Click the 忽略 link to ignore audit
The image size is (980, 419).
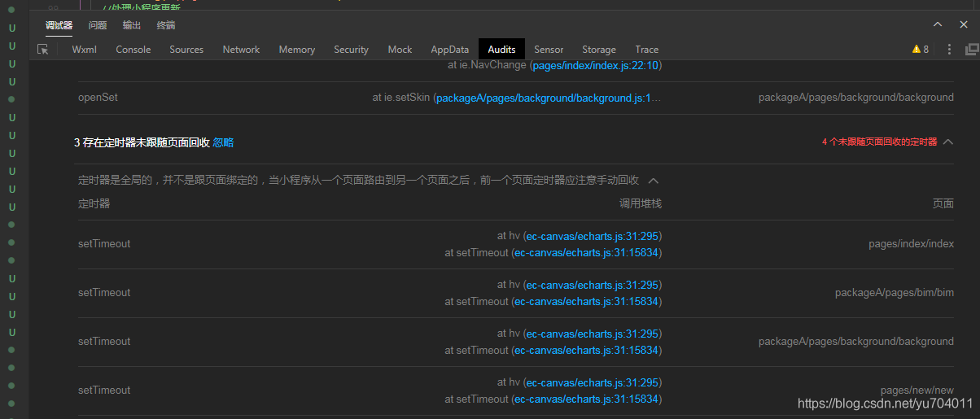pyautogui.click(x=223, y=142)
